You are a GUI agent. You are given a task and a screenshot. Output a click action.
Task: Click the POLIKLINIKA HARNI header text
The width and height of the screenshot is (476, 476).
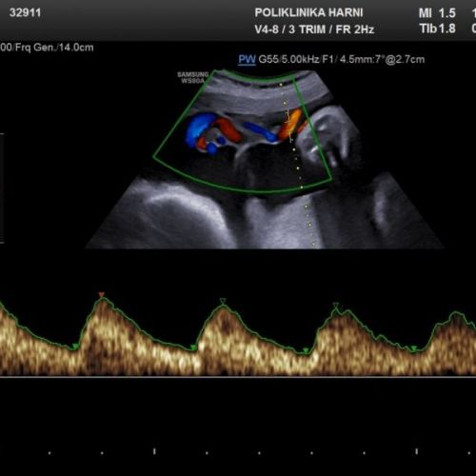tap(308, 12)
